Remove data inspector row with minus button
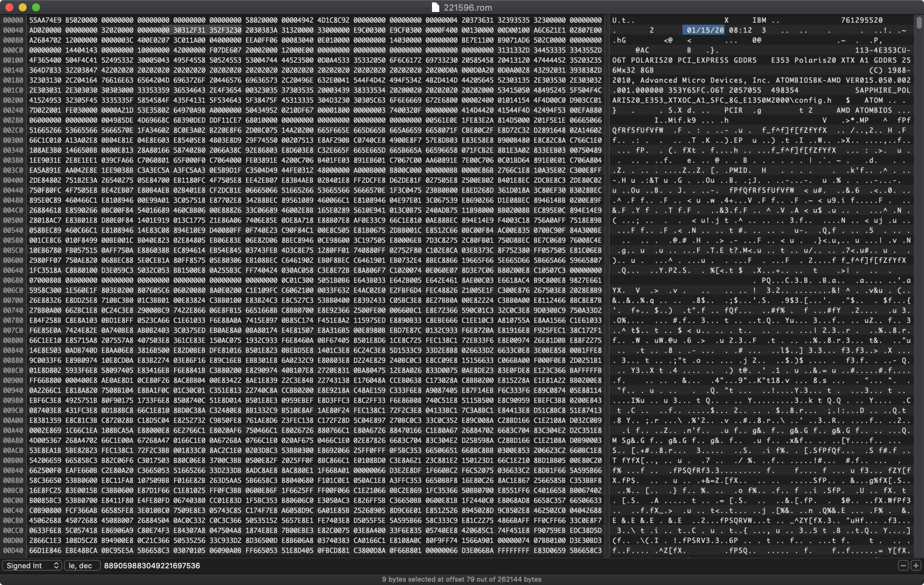The image size is (924, 585). 903,566
